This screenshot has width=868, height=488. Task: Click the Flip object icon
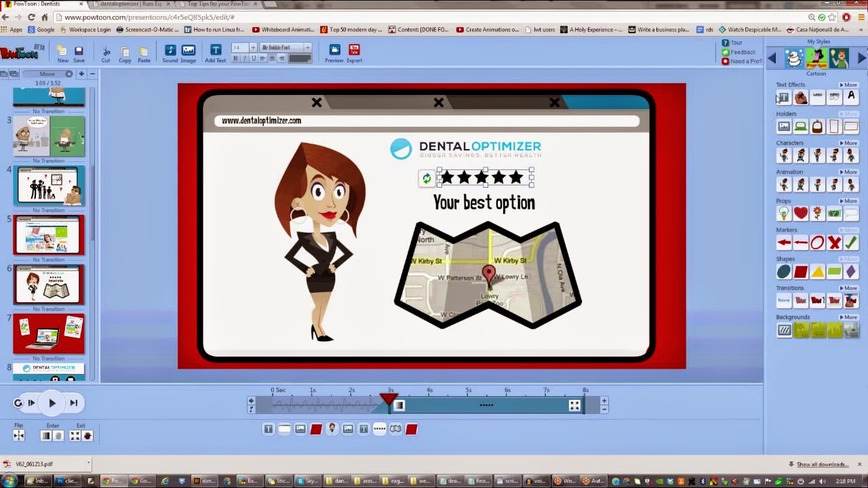(x=18, y=436)
